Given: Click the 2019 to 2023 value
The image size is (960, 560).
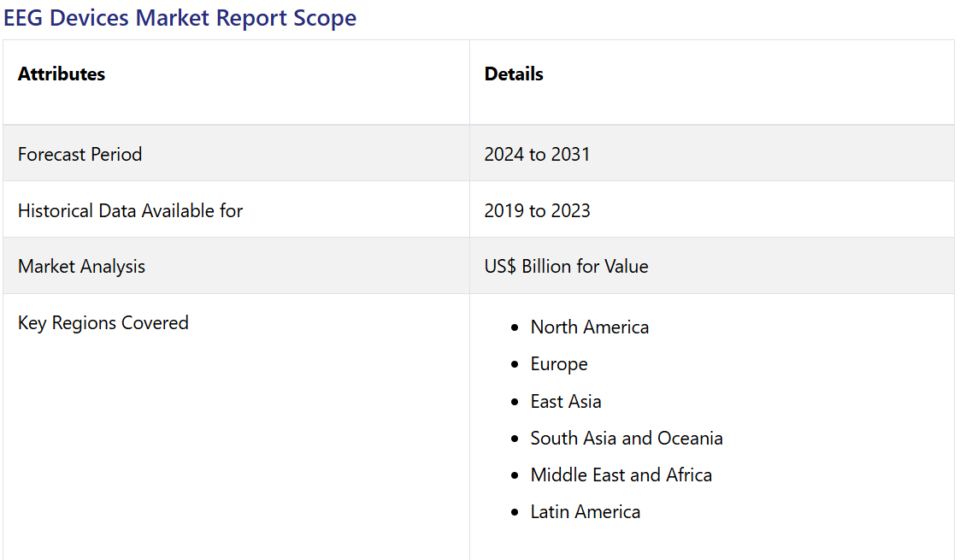Looking at the screenshot, I should (537, 211).
